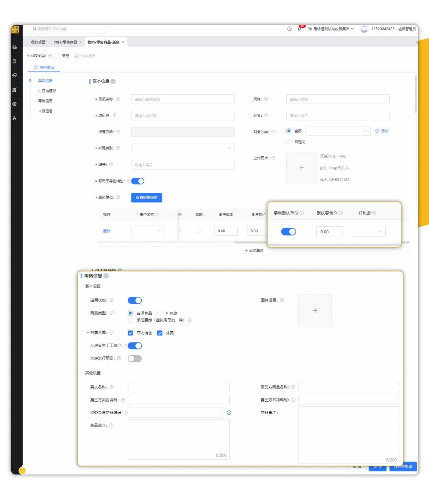Click help icon after 手信票券 option
Image resolution: width=429 pixels, height=504 pixels.
[x=189, y=320]
